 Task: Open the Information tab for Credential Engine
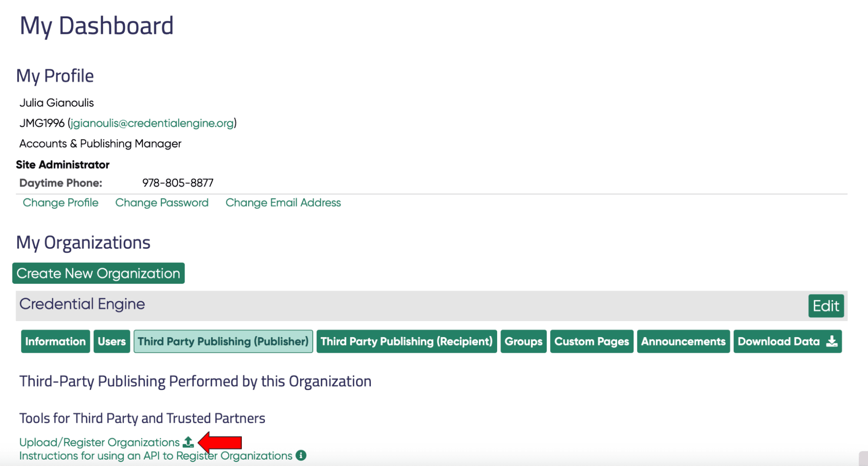[55, 341]
